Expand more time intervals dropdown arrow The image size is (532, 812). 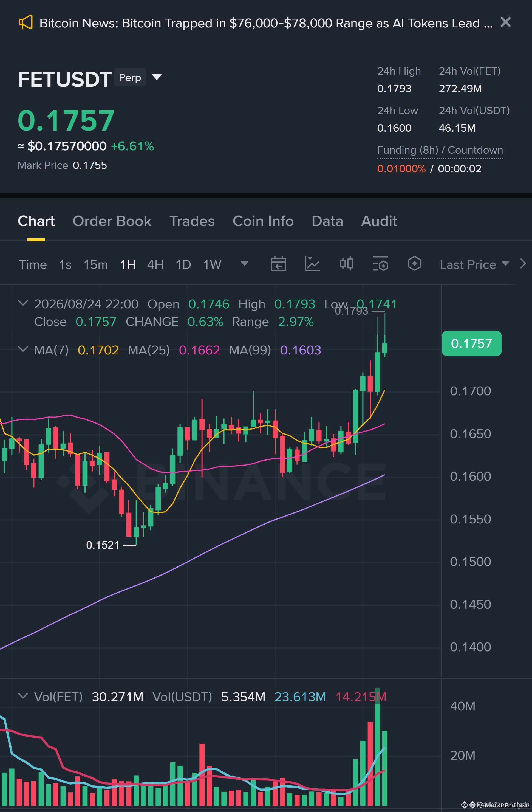click(x=245, y=263)
